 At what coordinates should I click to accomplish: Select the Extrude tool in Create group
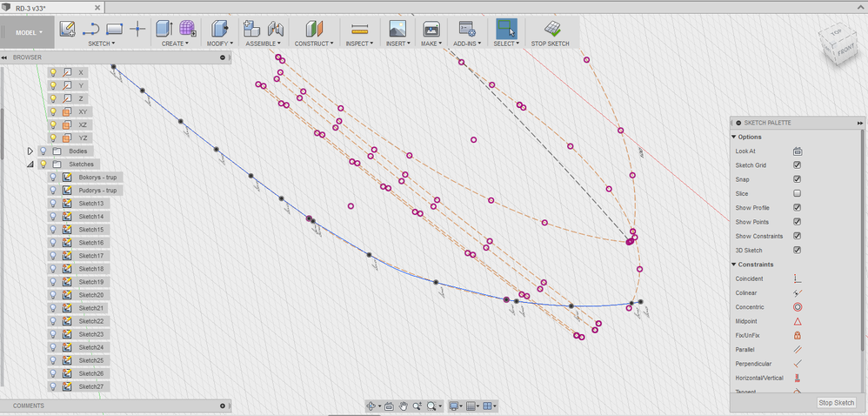(x=164, y=29)
